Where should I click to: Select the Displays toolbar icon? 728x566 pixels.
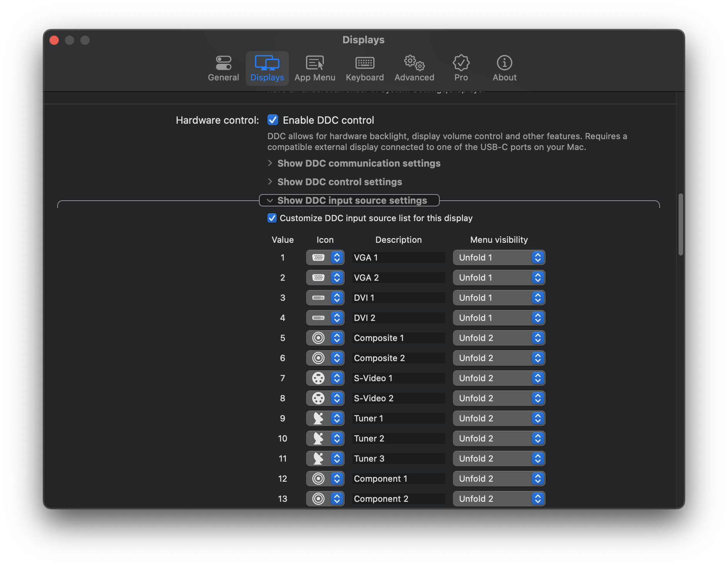[267, 68]
